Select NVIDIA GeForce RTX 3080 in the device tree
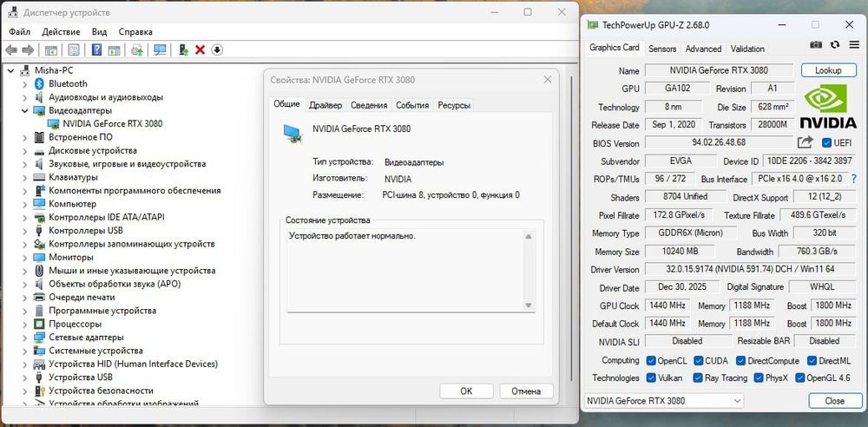Screen dimensions: 868x427 pos(113,123)
